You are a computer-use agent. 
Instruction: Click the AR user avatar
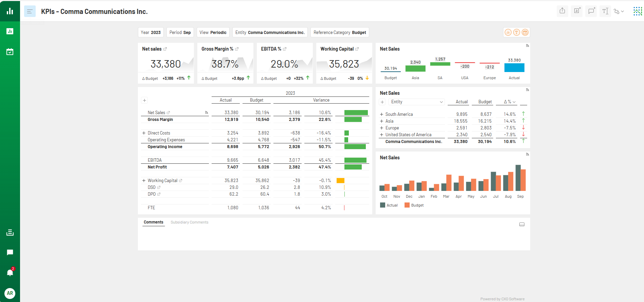[x=10, y=293]
